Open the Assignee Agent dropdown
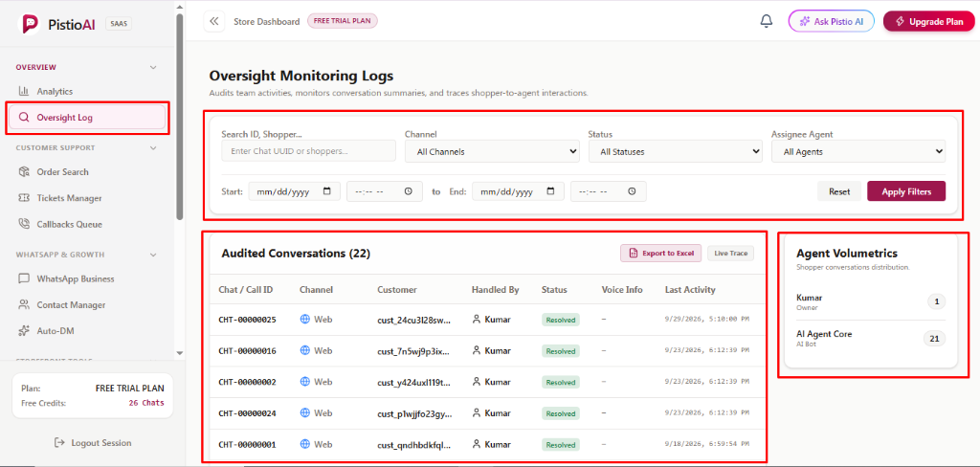Viewport: 980px width, 467px height. [858, 151]
